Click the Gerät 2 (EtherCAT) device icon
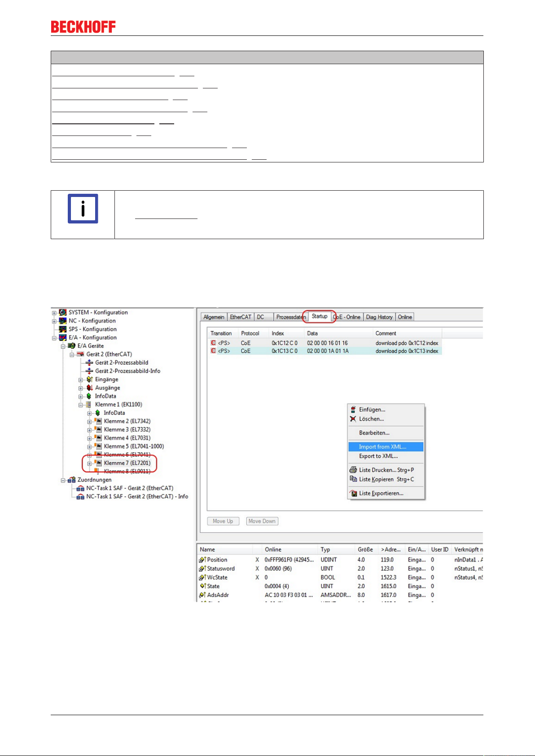This screenshot has width=535, height=756. coord(81,354)
